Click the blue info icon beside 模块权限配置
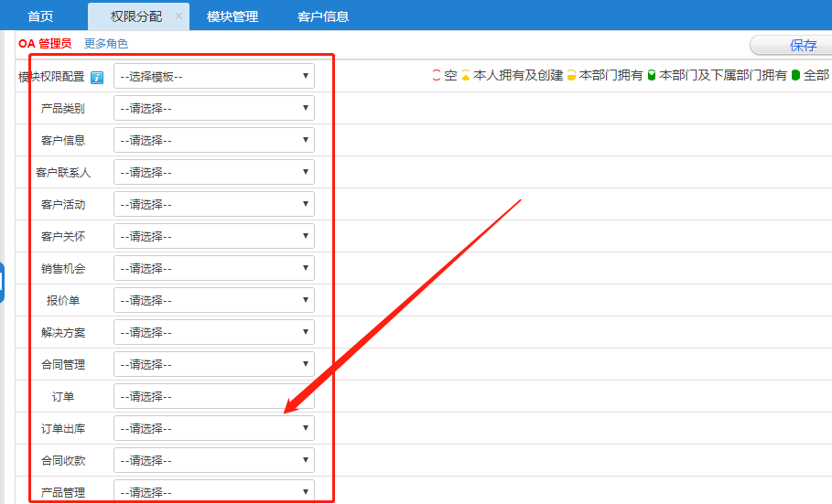 coord(97,77)
